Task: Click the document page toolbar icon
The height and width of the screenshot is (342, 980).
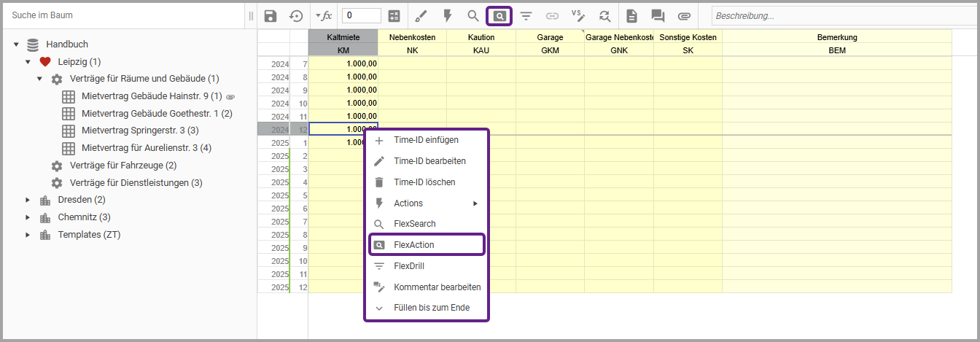Action: 631,15
